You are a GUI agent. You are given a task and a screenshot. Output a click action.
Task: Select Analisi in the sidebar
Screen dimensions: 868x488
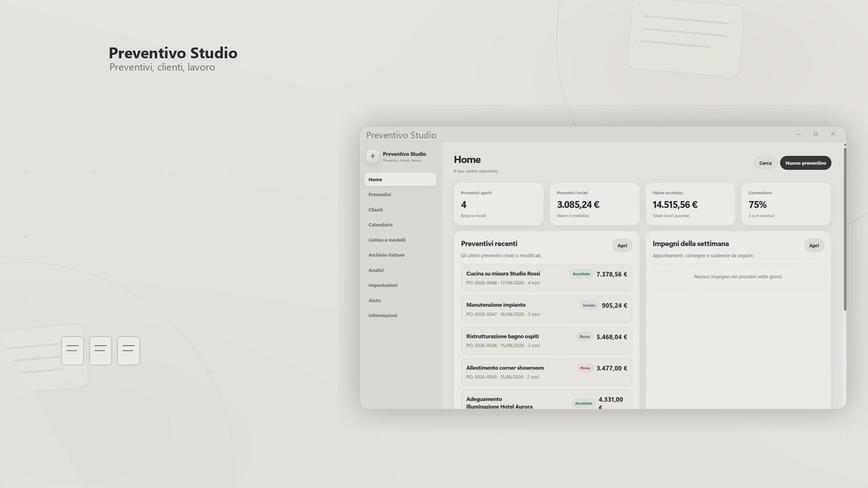[x=400, y=270]
